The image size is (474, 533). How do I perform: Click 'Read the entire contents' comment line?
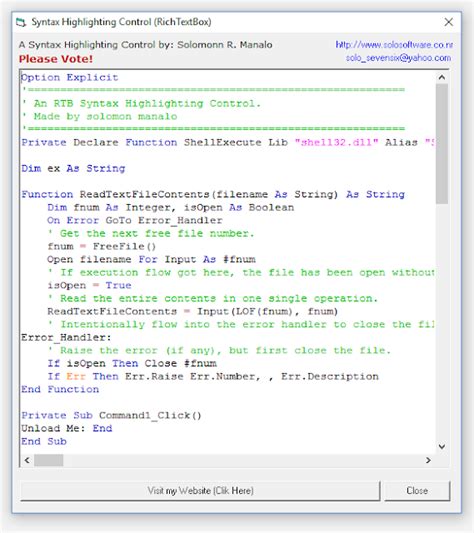213,298
